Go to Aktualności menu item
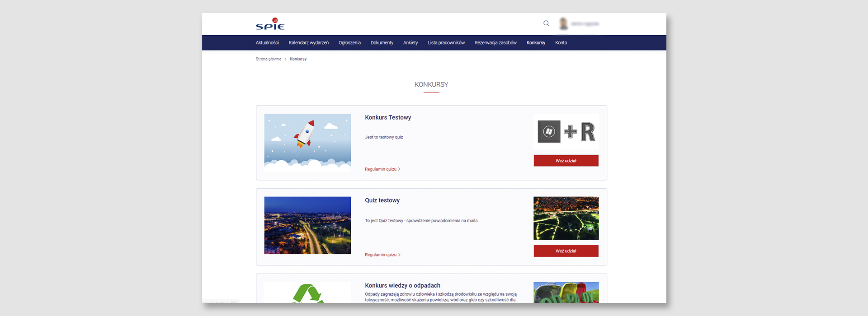 [267, 43]
